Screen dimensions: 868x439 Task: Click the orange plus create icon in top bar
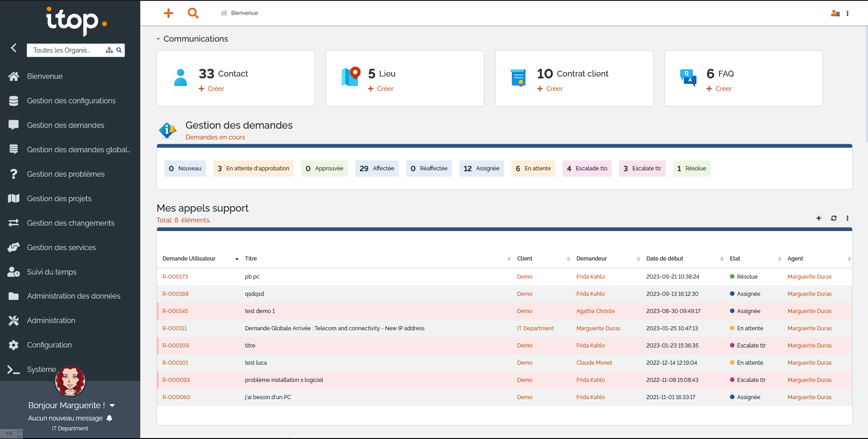(168, 13)
